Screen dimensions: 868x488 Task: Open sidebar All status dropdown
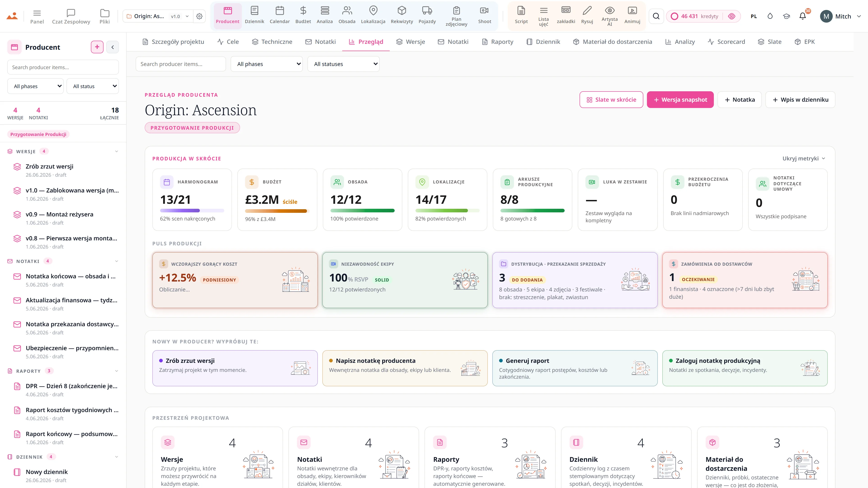[93, 86]
